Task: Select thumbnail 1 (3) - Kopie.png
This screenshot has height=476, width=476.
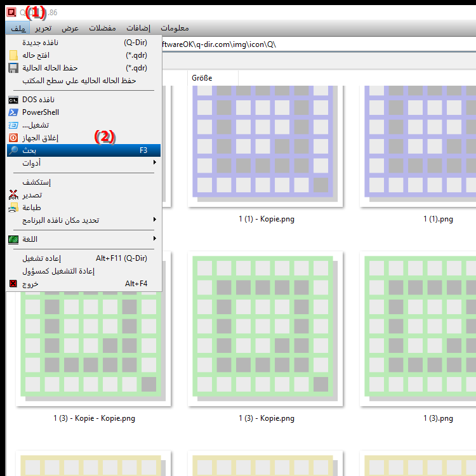Action: coord(265,329)
